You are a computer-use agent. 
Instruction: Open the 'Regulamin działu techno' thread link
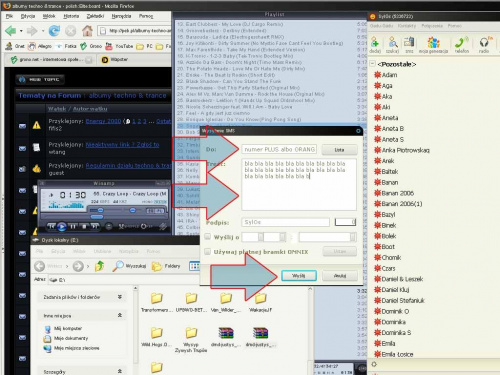point(128,166)
